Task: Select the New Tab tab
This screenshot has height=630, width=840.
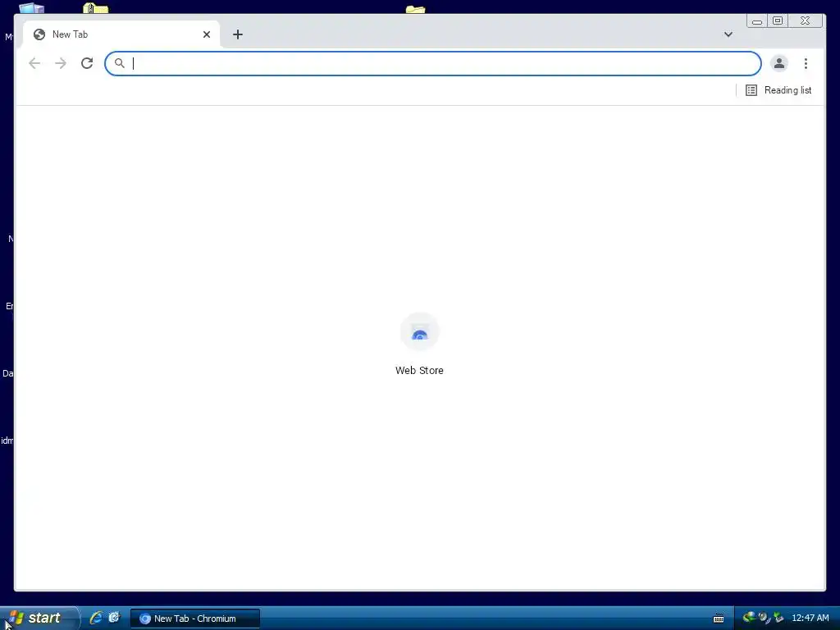Action: [x=121, y=34]
